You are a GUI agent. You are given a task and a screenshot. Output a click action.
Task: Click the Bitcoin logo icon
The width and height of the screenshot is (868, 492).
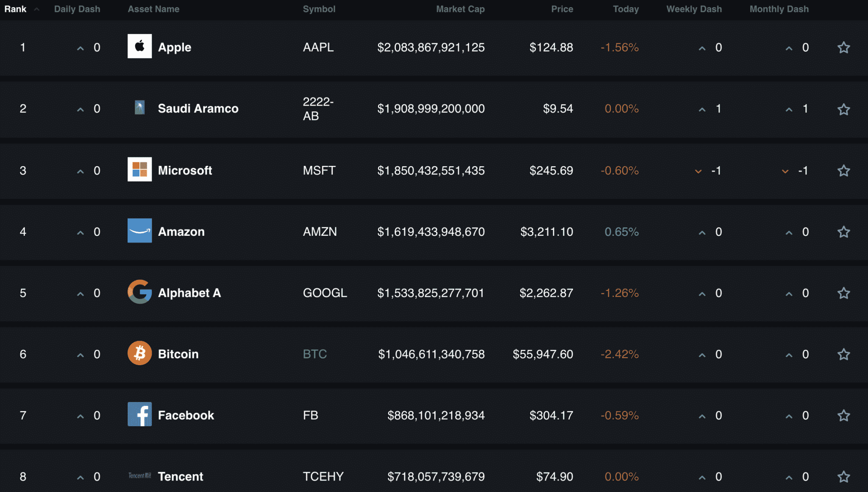click(x=139, y=353)
